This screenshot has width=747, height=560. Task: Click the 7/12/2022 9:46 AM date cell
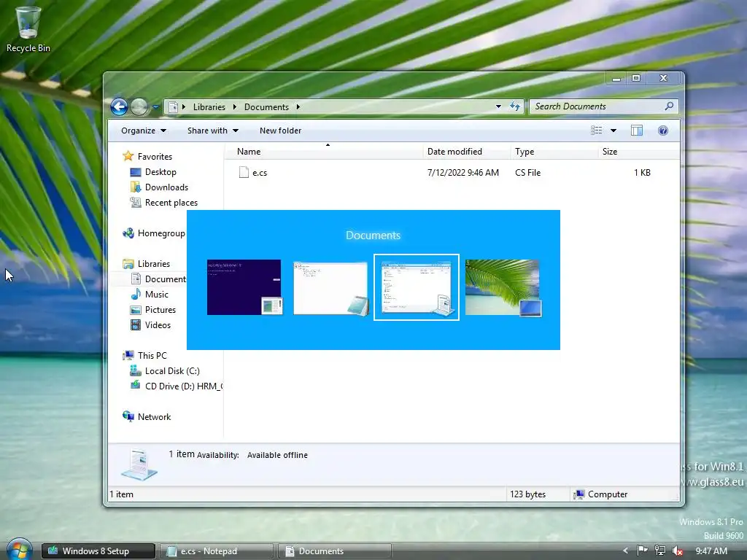coord(463,172)
